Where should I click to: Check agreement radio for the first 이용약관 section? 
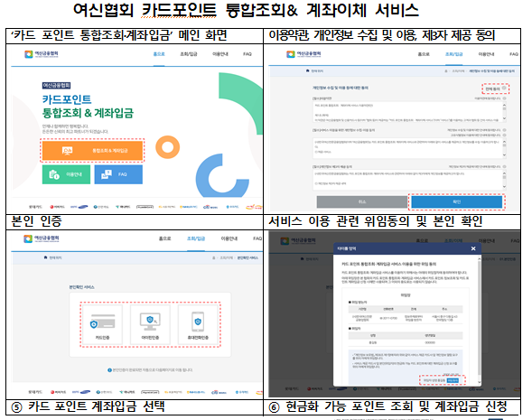click(505, 98)
